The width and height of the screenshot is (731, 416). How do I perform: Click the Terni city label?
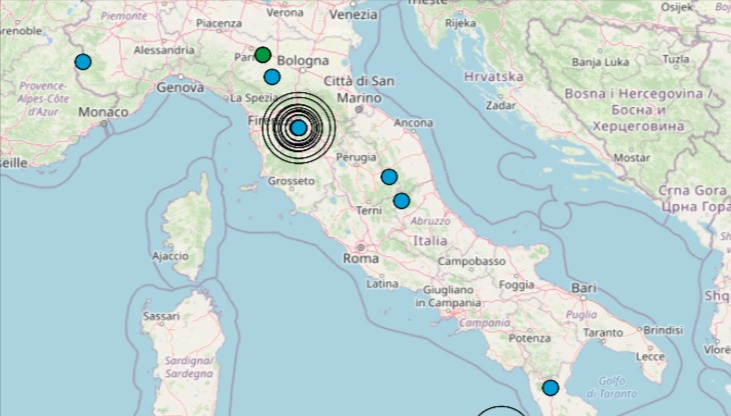pos(369,210)
